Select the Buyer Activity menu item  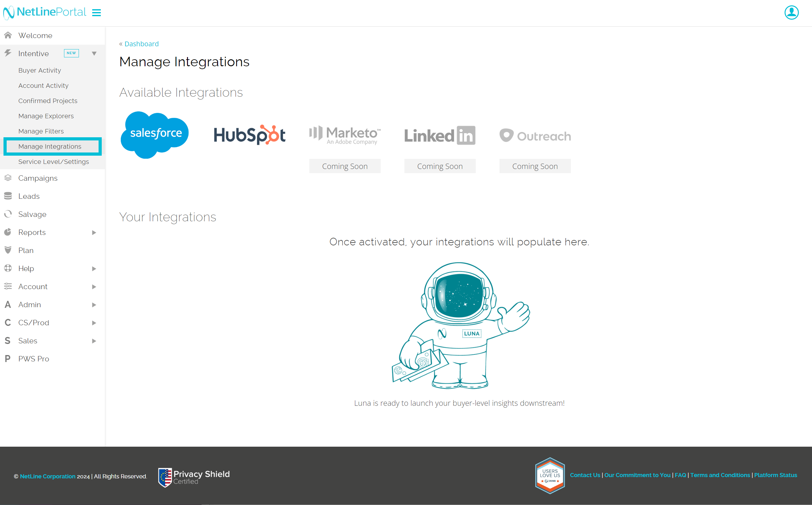(39, 70)
